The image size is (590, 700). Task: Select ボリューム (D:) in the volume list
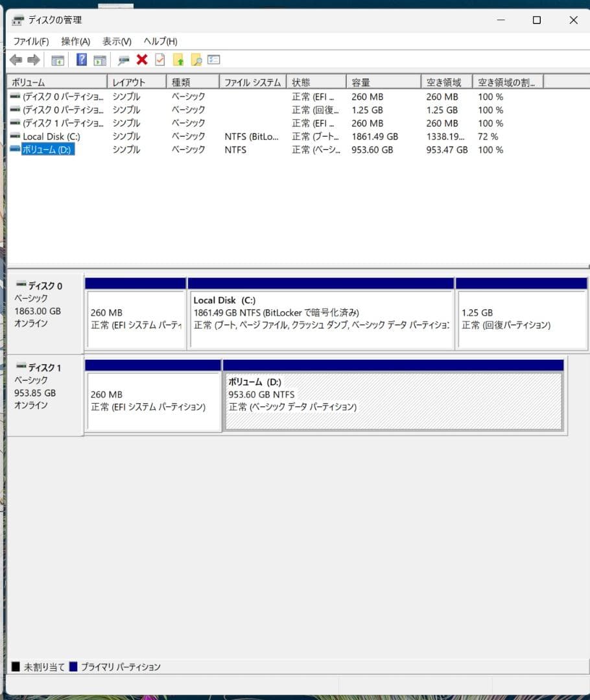(x=55, y=149)
